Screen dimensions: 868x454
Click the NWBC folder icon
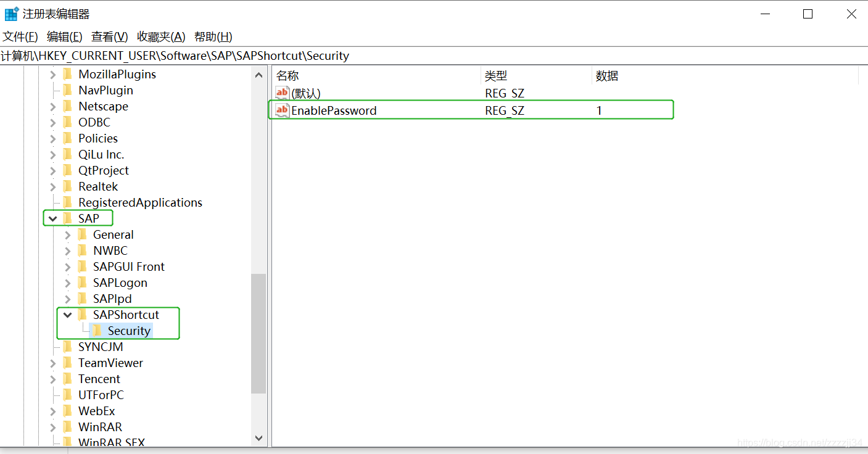(x=82, y=250)
